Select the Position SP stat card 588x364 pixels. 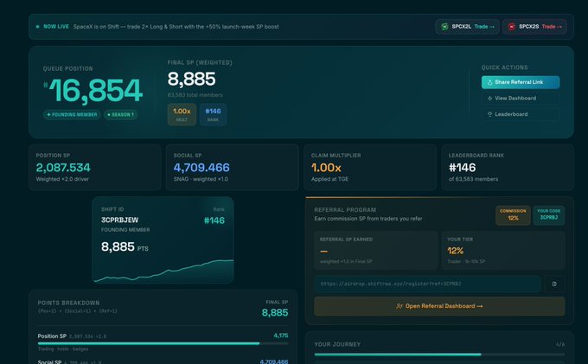point(95,167)
